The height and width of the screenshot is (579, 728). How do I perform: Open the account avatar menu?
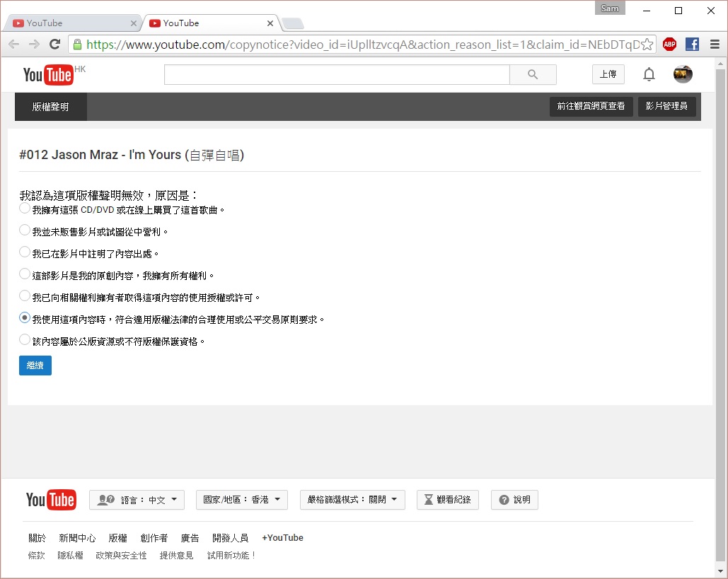[683, 74]
